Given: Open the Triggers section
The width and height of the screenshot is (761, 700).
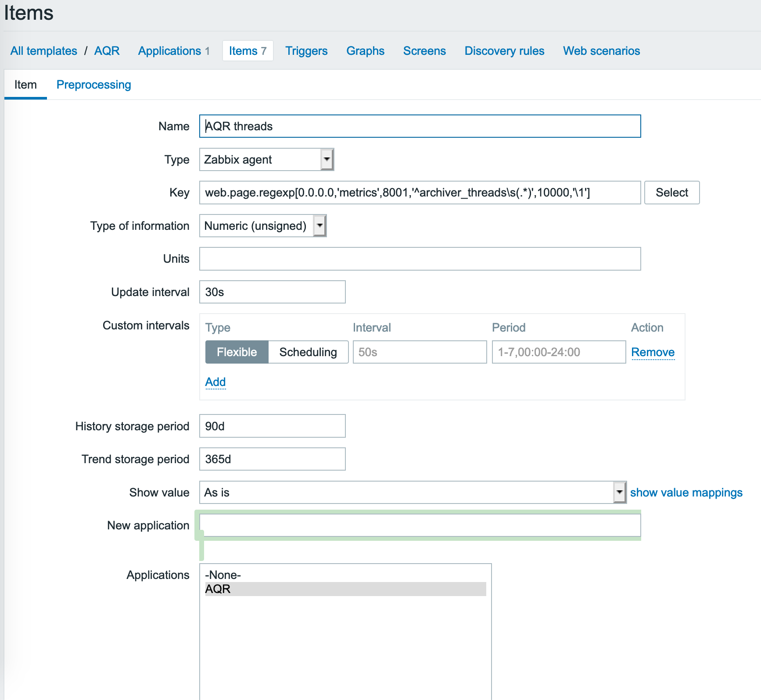Looking at the screenshot, I should (306, 51).
